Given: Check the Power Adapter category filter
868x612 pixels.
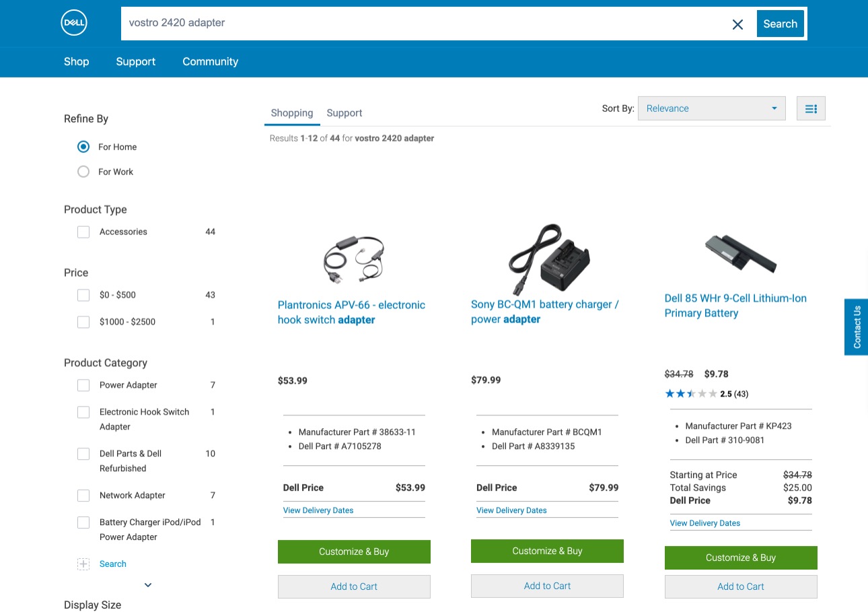Looking at the screenshot, I should tap(83, 385).
